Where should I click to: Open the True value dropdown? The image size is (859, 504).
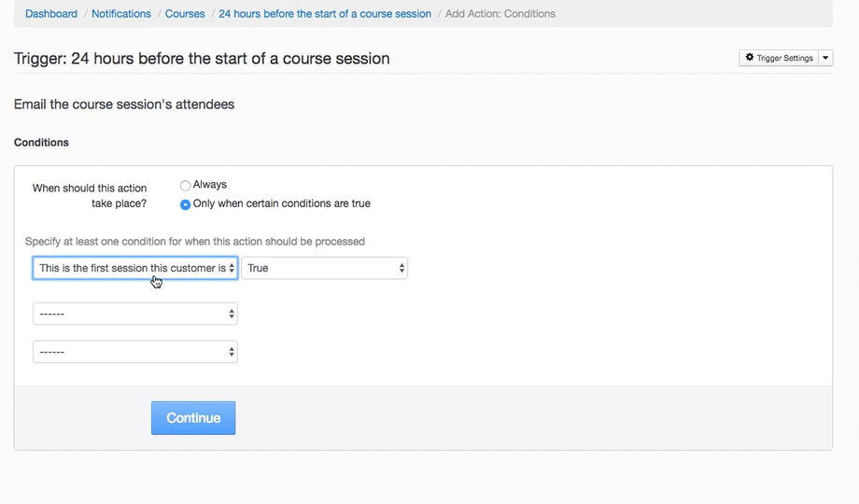(x=317, y=268)
